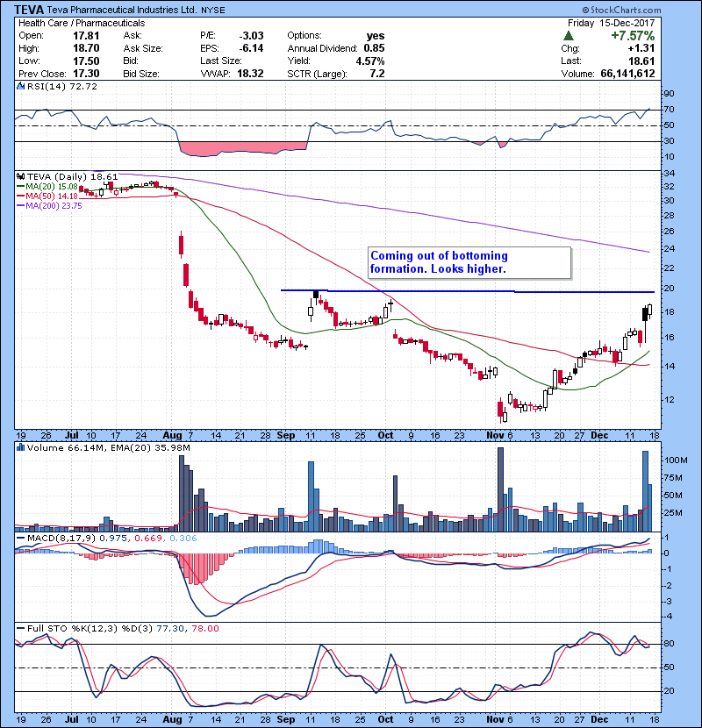Click the -4 level on the MACD axis

pyautogui.click(x=669, y=617)
